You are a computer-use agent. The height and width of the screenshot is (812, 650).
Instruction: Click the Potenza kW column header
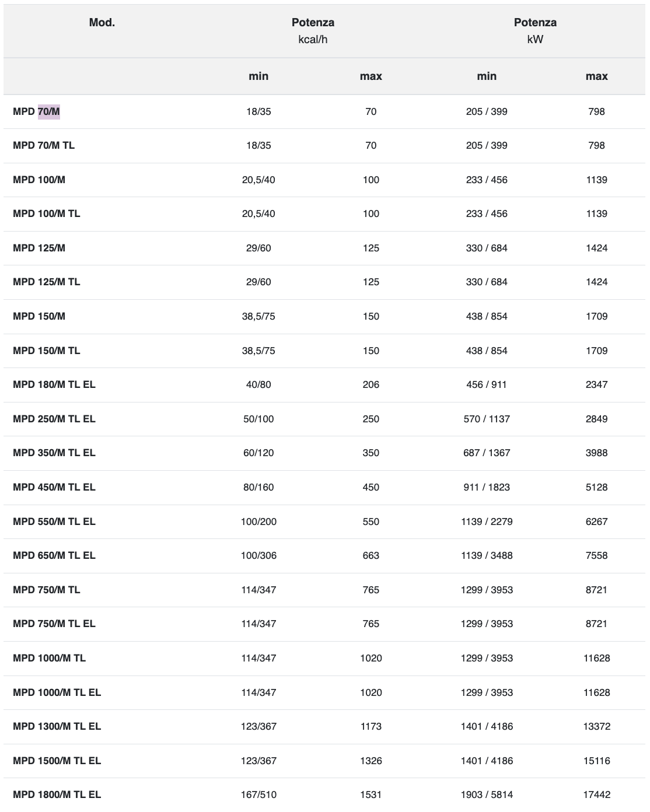pyautogui.click(x=535, y=31)
